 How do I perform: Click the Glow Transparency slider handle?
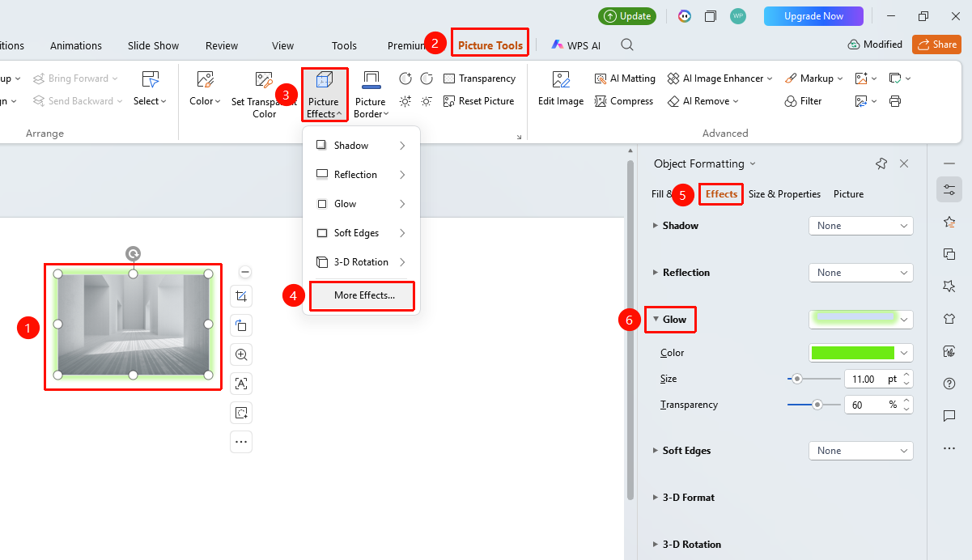(x=817, y=405)
